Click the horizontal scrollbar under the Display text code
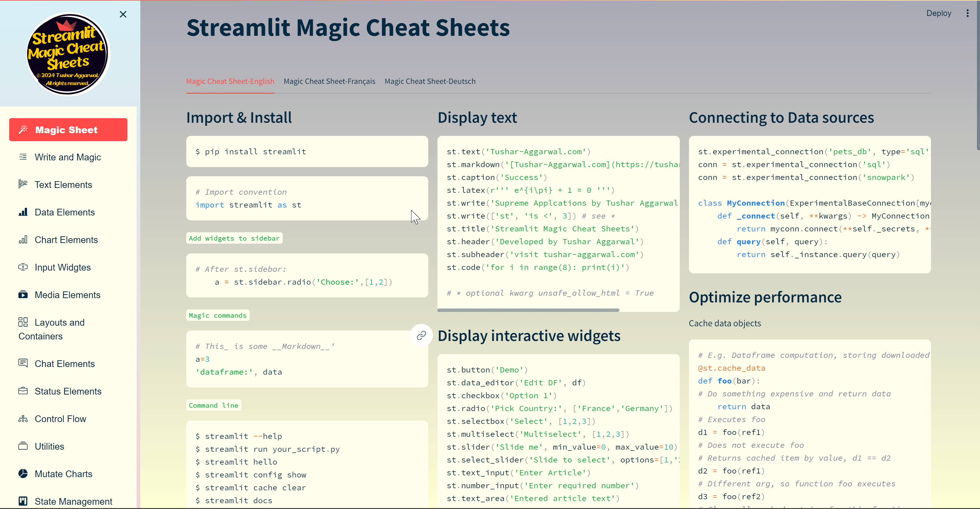The height and width of the screenshot is (509, 980). coord(528,310)
